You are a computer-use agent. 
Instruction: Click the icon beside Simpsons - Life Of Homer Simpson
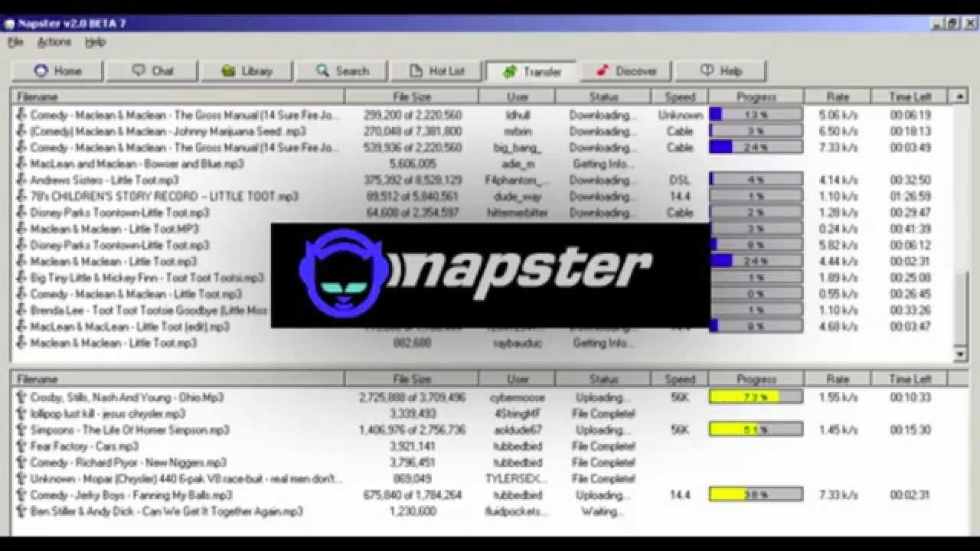(x=21, y=430)
